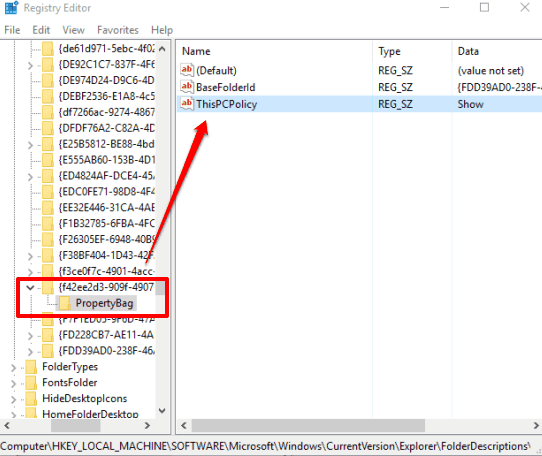The width and height of the screenshot is (542, 456).
Task: Open the Favorites menu
Action: tap(118, 30)
